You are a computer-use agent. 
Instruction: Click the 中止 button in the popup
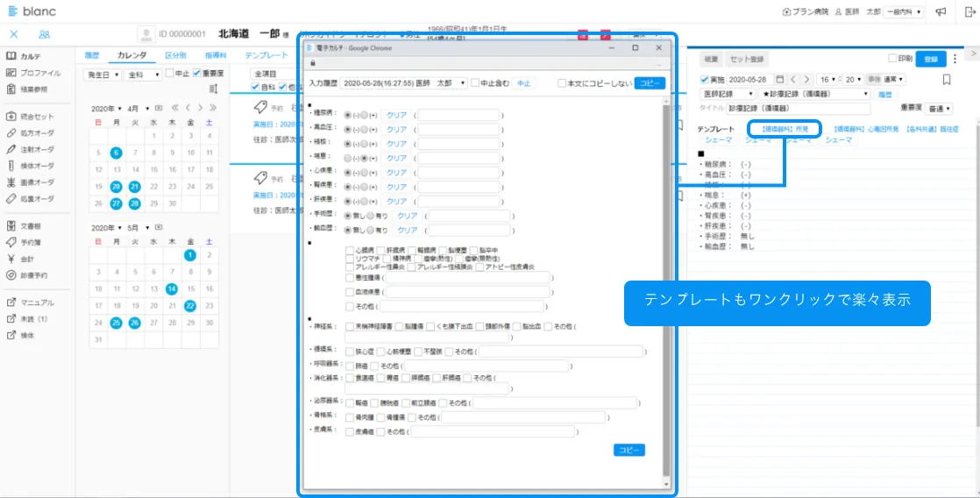tap(523, 83)
